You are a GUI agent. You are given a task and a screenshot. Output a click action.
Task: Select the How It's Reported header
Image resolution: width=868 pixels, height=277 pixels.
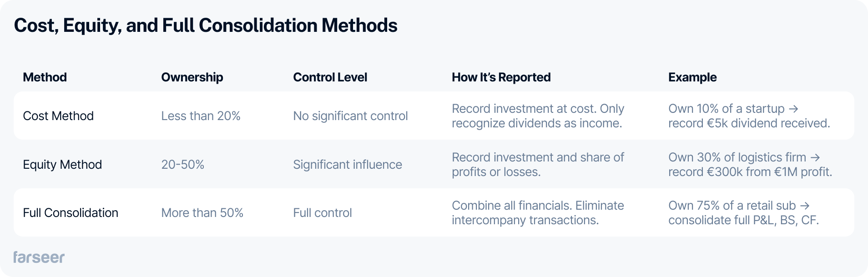pos(501,77)
